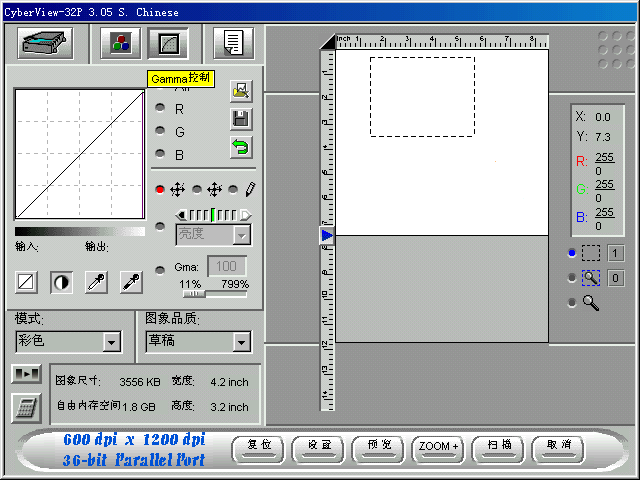Click the 预览 preview button
640x480 pixels.
tap(378, 449)
